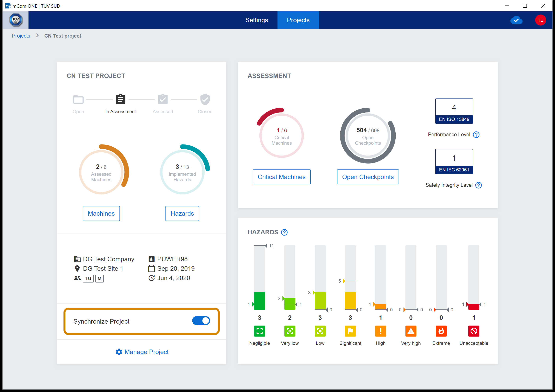
Task: Click the TÜV SÜD logo
Action: point(16,20)
